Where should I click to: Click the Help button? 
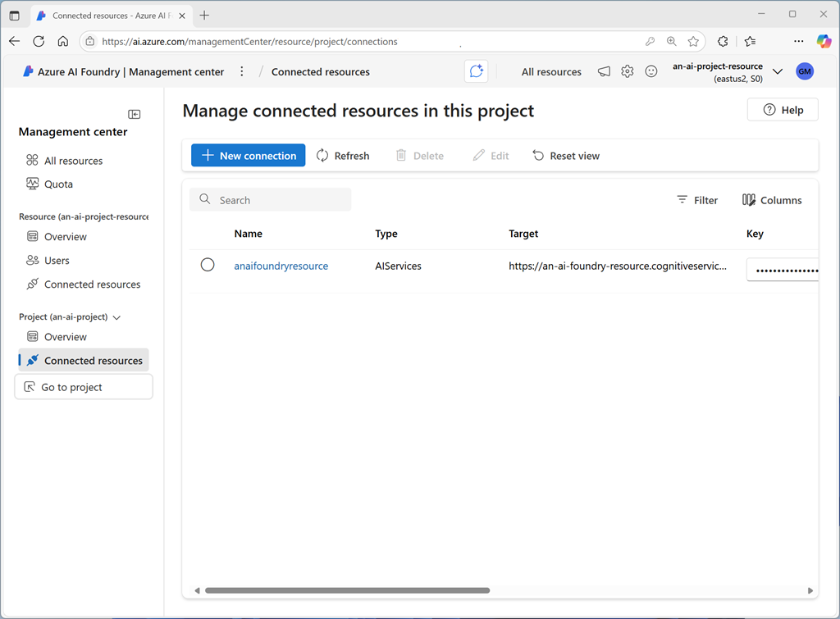pyautogui.click(x=783, y=110)
